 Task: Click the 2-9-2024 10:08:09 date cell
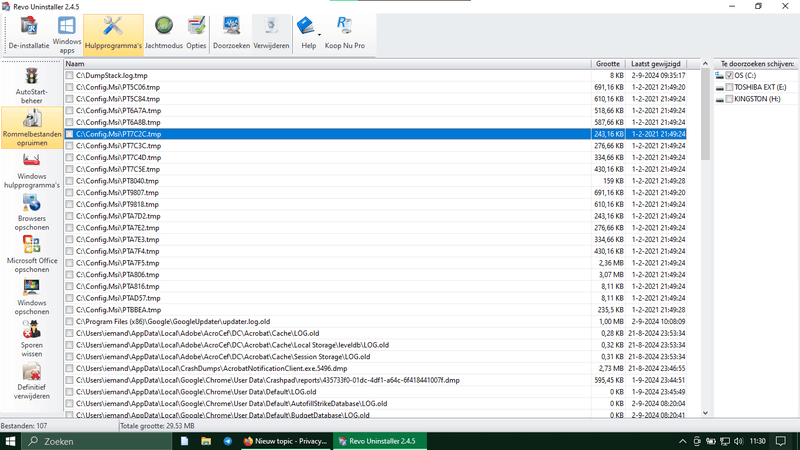coord(658,322)
